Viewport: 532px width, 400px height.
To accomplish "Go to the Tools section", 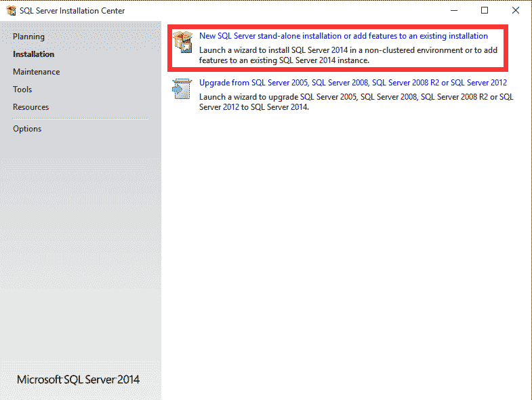I will pos(22,89).
